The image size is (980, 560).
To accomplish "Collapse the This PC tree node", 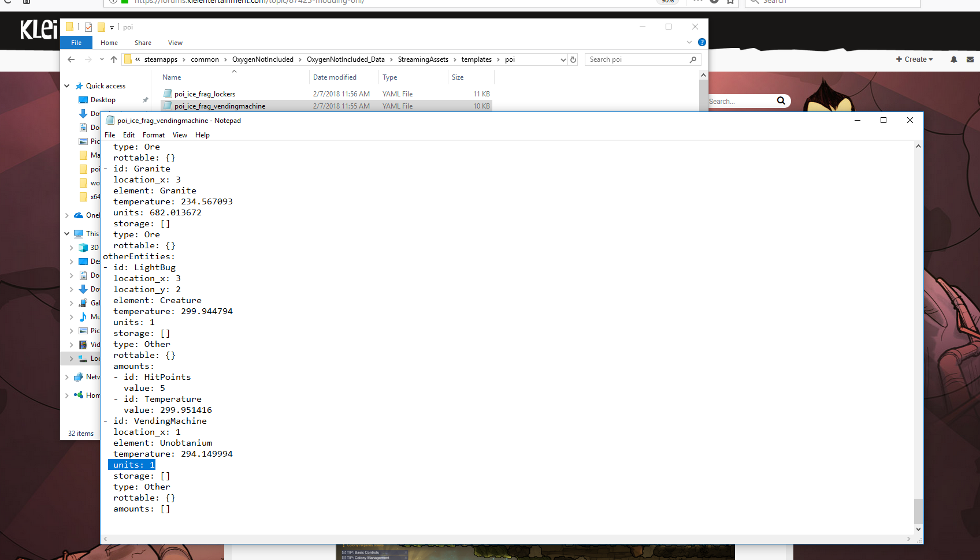I will [x=67, y=234].
